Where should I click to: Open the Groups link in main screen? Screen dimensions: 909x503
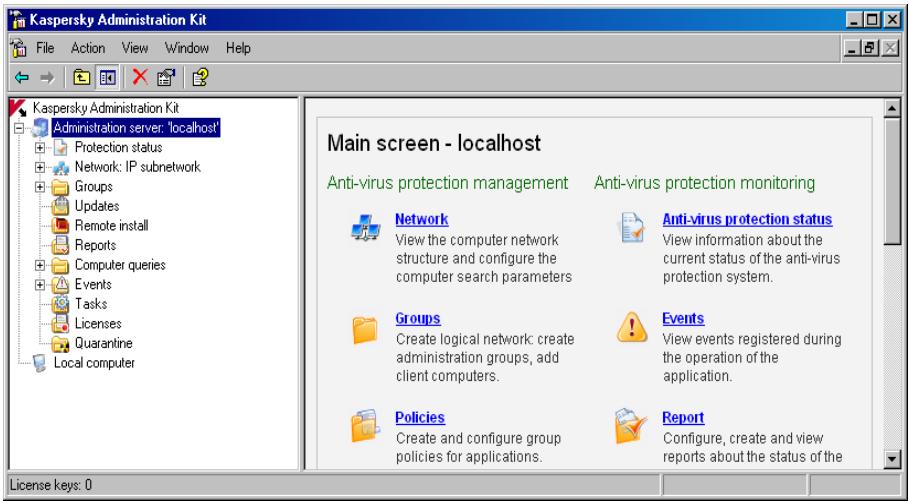pyautogui.click(x=418, y=319)
